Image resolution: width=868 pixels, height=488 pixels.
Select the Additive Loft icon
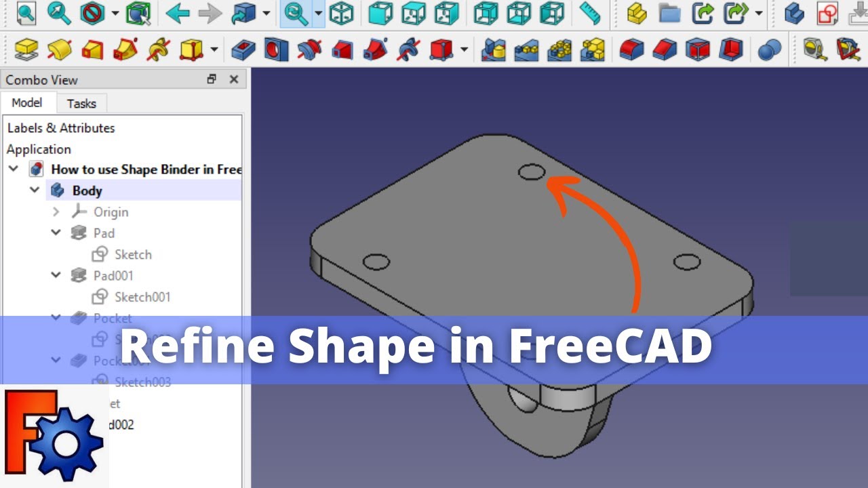[x=92, y=49]
